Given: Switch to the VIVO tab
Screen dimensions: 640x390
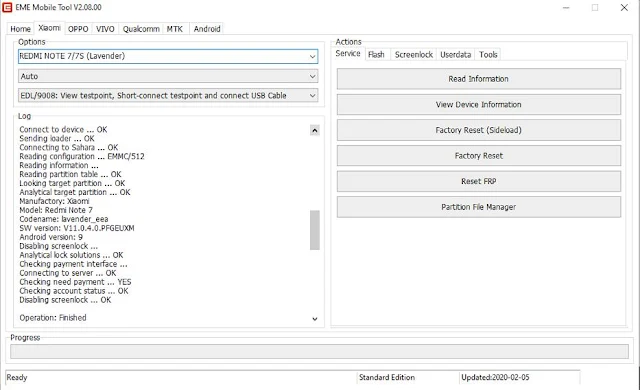Looking at the screenshot, I should [x=105, y=29].
